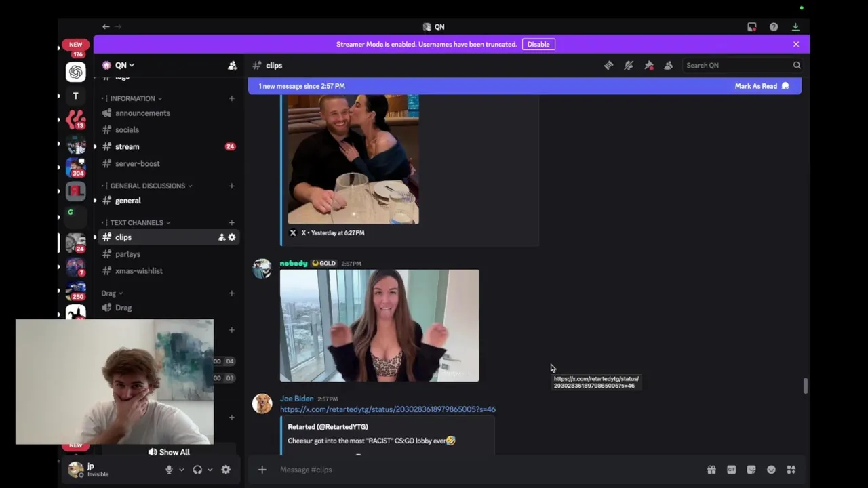868x488 pixels.
Task: Click the invite members icon beside QN
Action: [233, 66]
